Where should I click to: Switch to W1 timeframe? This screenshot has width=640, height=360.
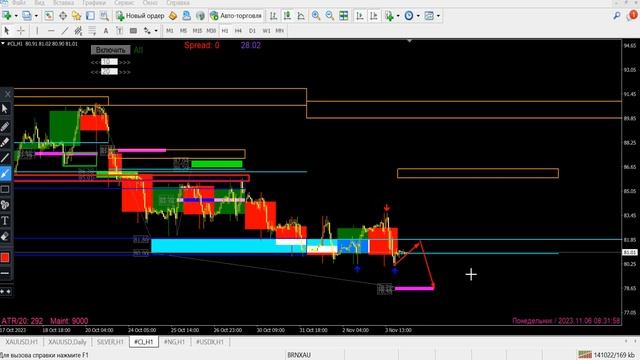coord(266,31)
